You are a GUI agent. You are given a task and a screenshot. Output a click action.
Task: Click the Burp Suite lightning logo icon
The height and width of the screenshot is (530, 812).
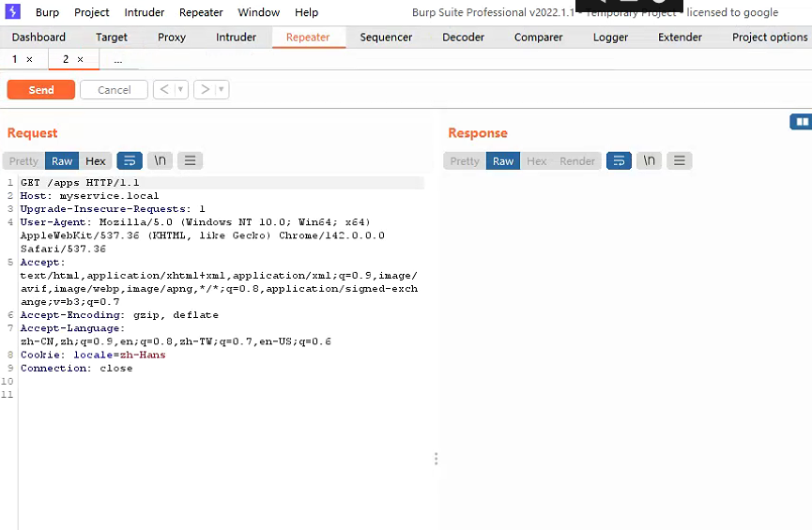12,11
